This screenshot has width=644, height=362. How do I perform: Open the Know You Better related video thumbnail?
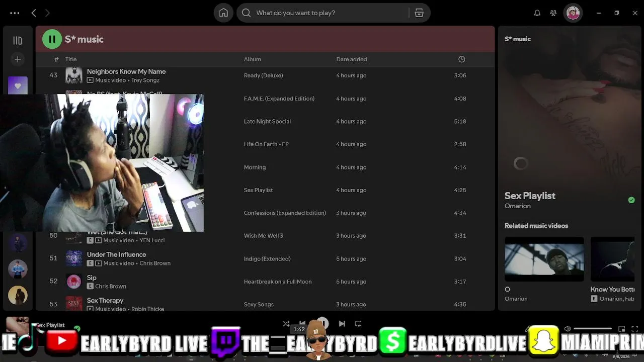pyautogui.click(x=612, y=259)
